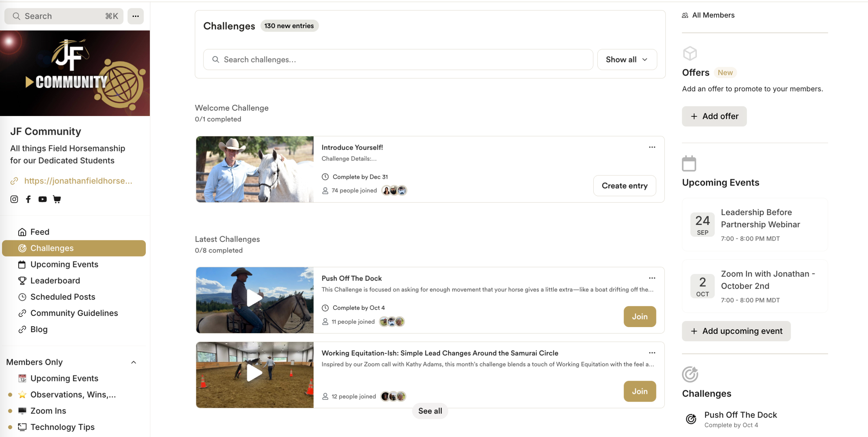Open the Feed page
This screenshot has width=868, height=437.
40,232
